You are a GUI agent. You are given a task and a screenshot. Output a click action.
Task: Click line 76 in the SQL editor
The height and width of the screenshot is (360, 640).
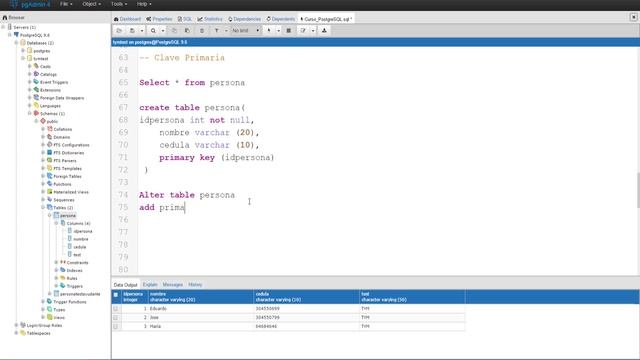pos(387,220)
